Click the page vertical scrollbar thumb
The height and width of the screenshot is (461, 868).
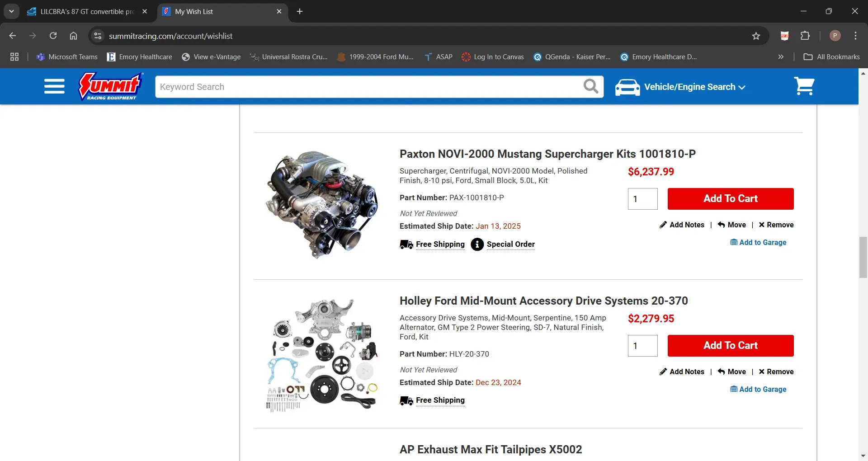tap(863, 257)
